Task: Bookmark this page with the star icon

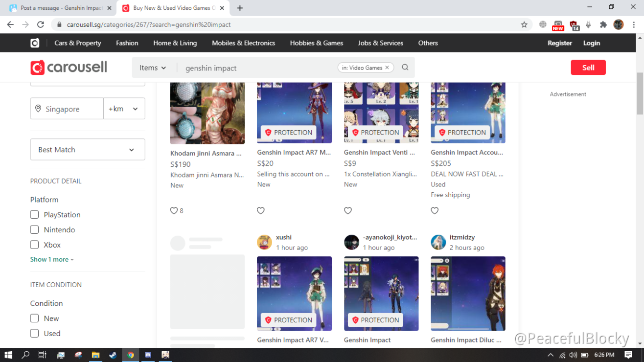Action: [x=524, y=24]
